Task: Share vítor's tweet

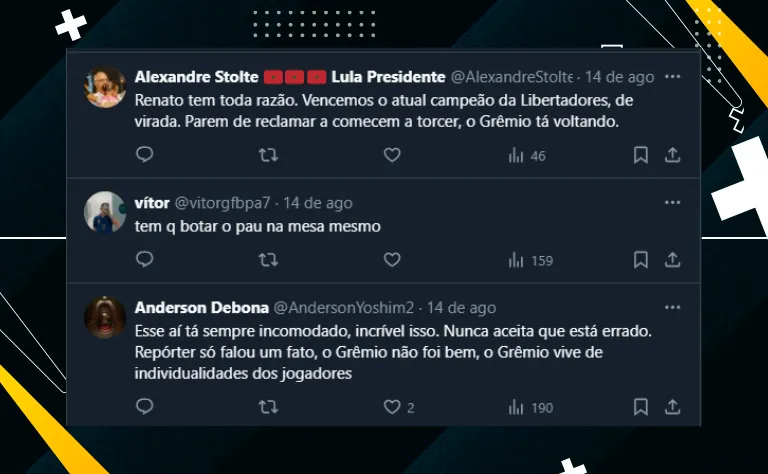Action: 673,260
